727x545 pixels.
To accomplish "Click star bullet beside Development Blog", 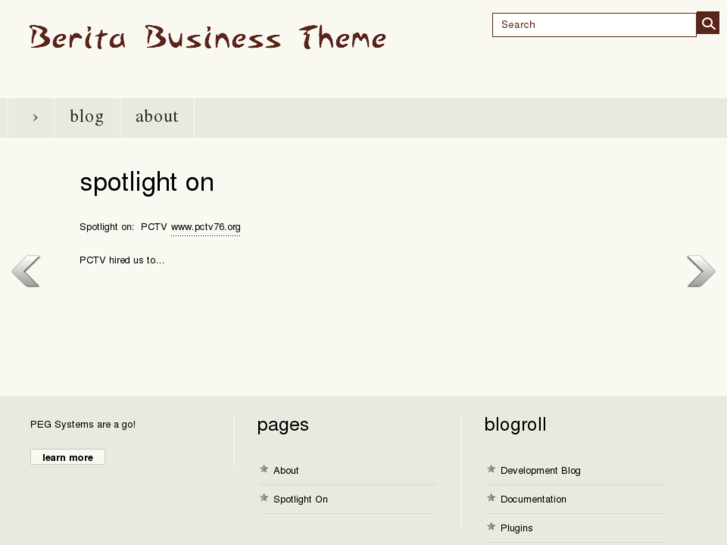I will click(x=491, y=469).
